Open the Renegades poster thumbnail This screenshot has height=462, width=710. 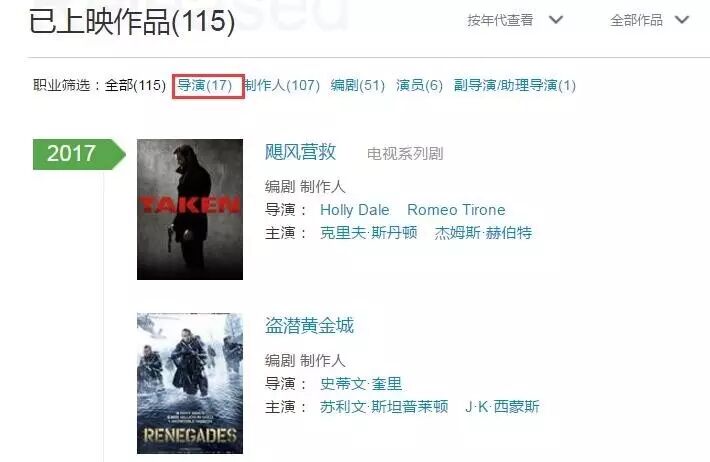[x=190, y=383]
